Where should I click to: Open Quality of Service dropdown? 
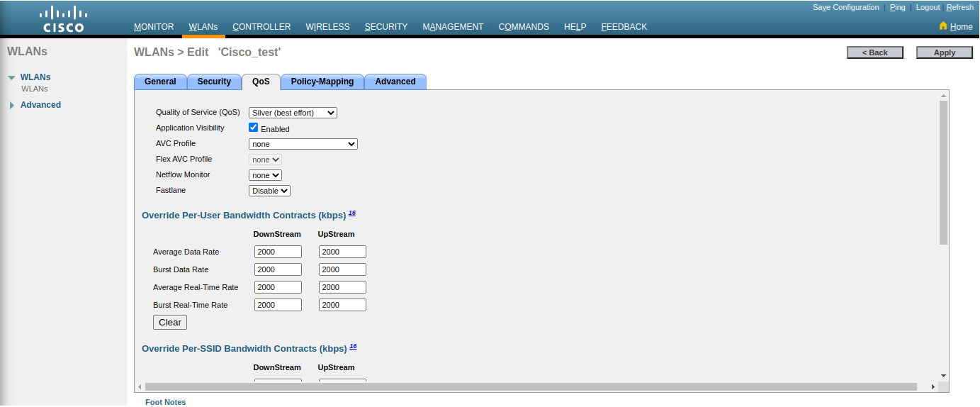coord(293,113)
